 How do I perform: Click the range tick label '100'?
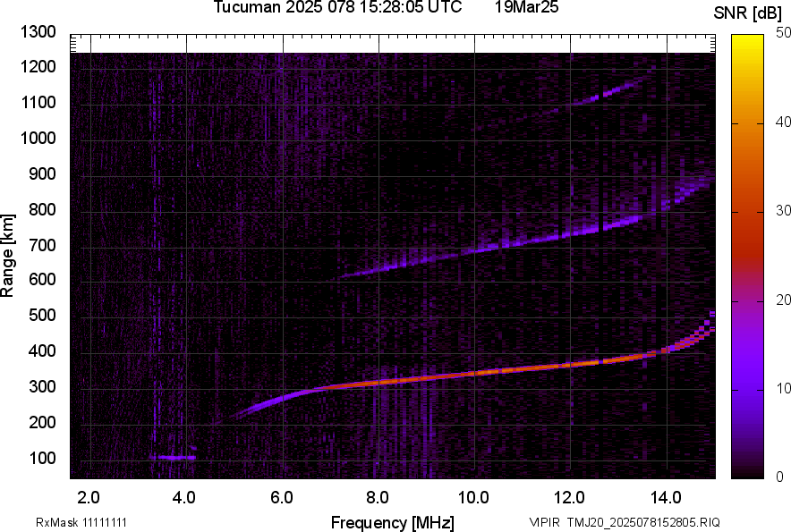coord(42,458)
